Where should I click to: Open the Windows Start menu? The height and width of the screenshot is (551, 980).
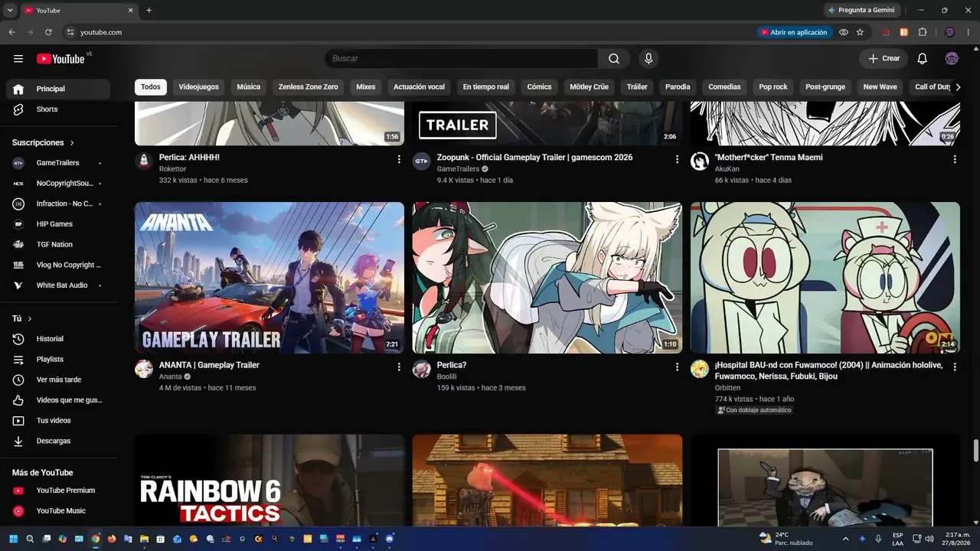tap(13, 539)
